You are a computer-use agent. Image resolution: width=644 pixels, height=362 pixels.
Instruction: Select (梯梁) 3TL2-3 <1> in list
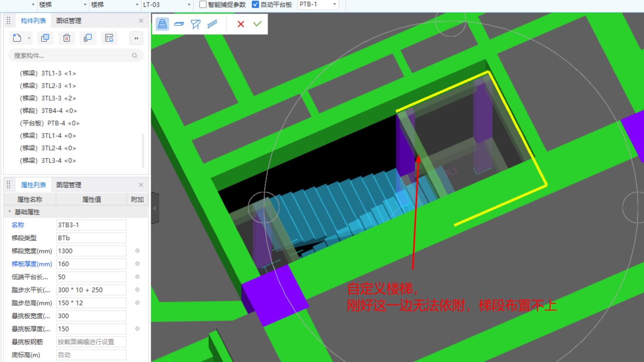click(x=48, y=86)
